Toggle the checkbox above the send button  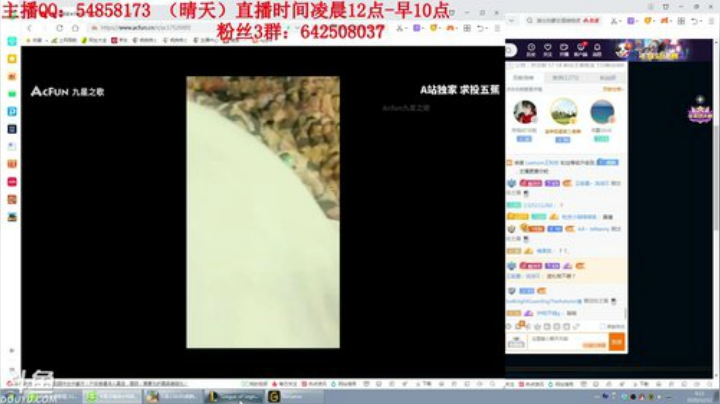[x=603, y=326]
